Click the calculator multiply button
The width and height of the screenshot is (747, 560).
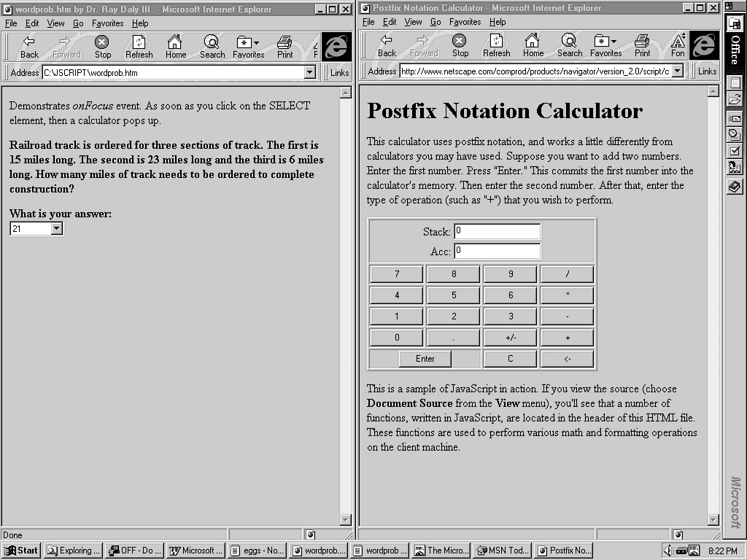point(567,295)
